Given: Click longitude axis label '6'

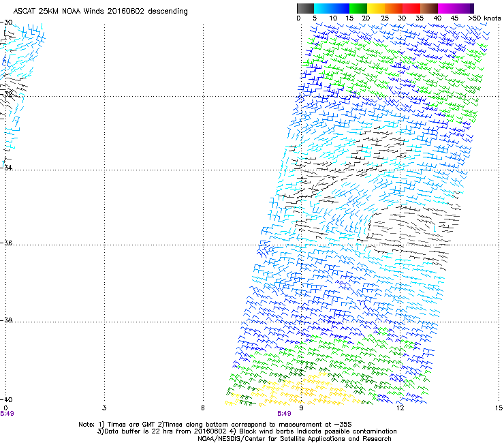Looking at the screenshot, I should click(203, 408).
